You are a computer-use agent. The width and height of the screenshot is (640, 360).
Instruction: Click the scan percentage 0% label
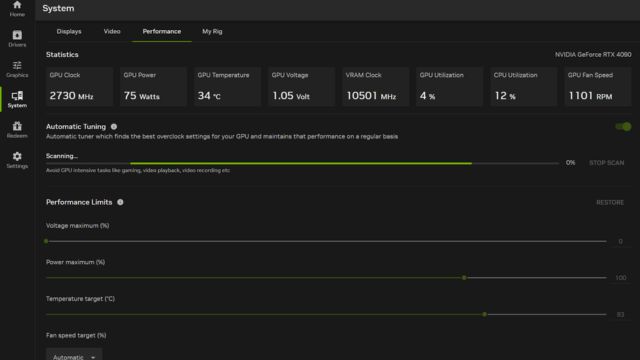pyautogui.click(x=570, y=163)
